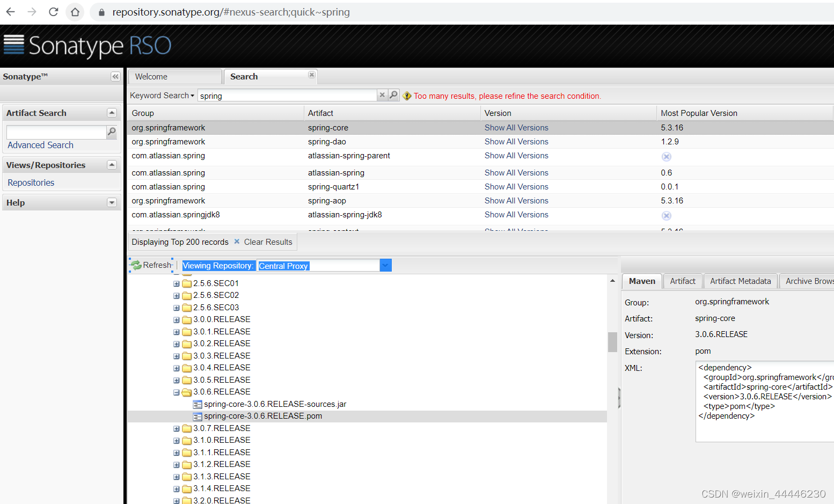Sort by Most Popular Version header
This screenshot has width=834, height=504.
[x=744, y=113]
